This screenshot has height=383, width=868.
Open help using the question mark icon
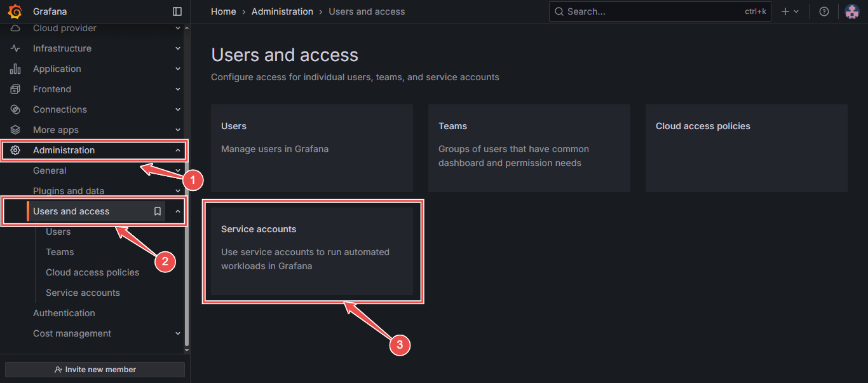tap(824, 11)
